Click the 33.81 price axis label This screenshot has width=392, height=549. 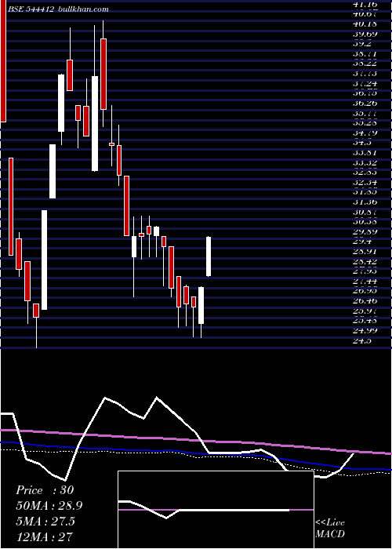point(365,153)
